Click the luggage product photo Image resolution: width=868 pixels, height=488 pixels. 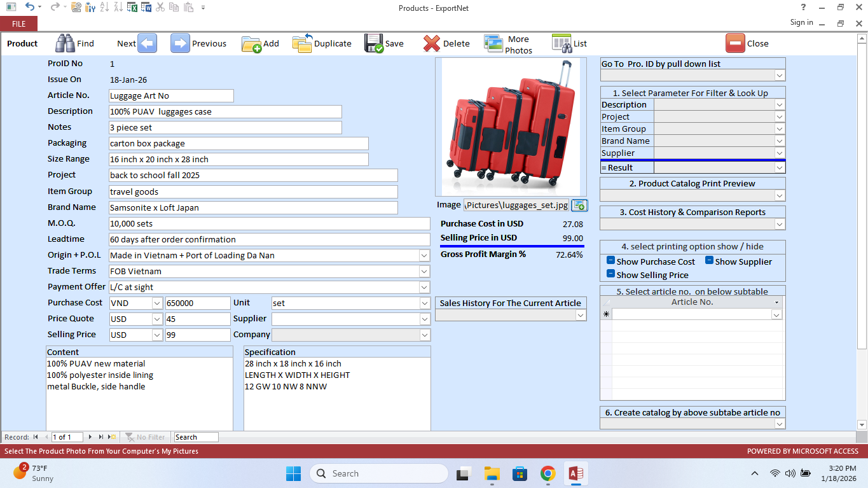[511, 126]
